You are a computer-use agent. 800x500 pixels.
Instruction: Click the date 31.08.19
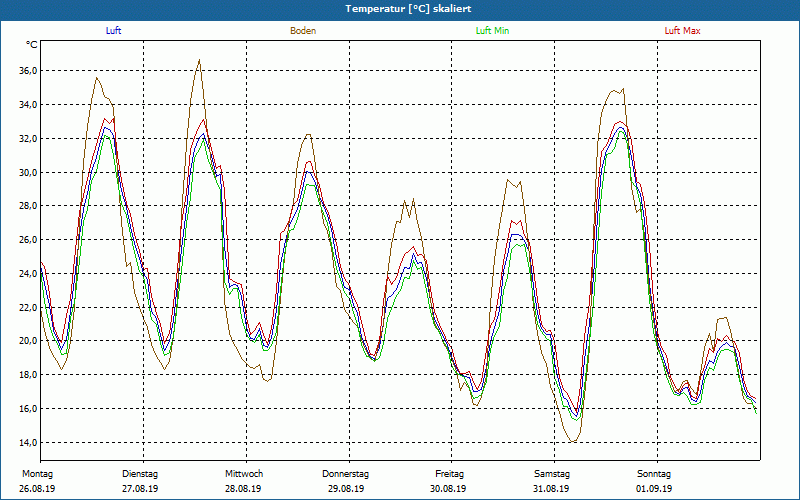(551, 489)
